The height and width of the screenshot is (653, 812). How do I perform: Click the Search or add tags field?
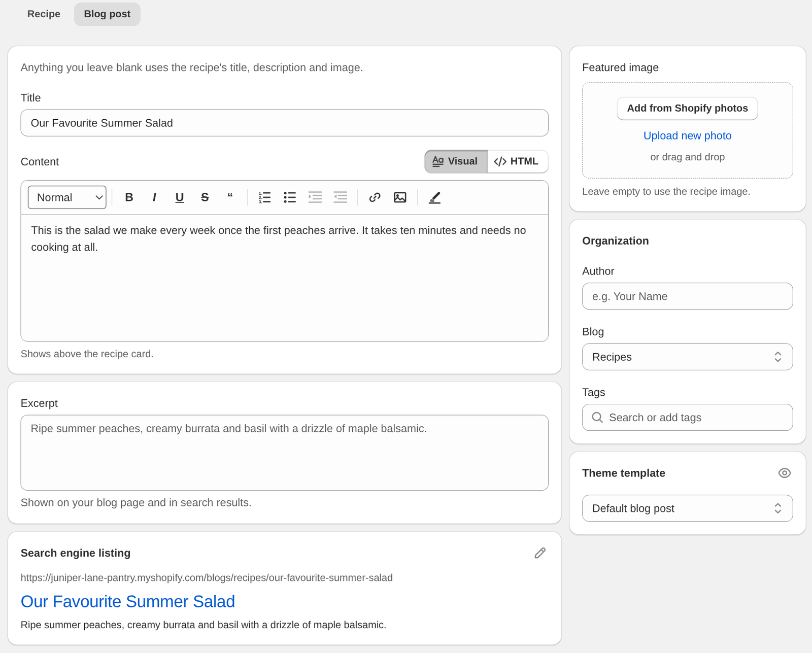[x=687, y=418]
